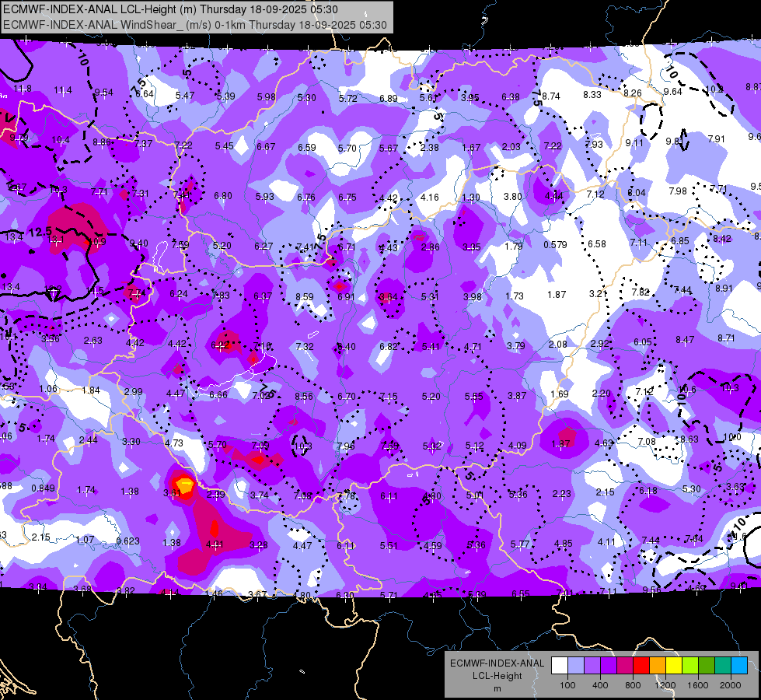This screenshot has height=700, width=761.
Task: Click the grid value 8.91
Action: (x=724, y=288)
